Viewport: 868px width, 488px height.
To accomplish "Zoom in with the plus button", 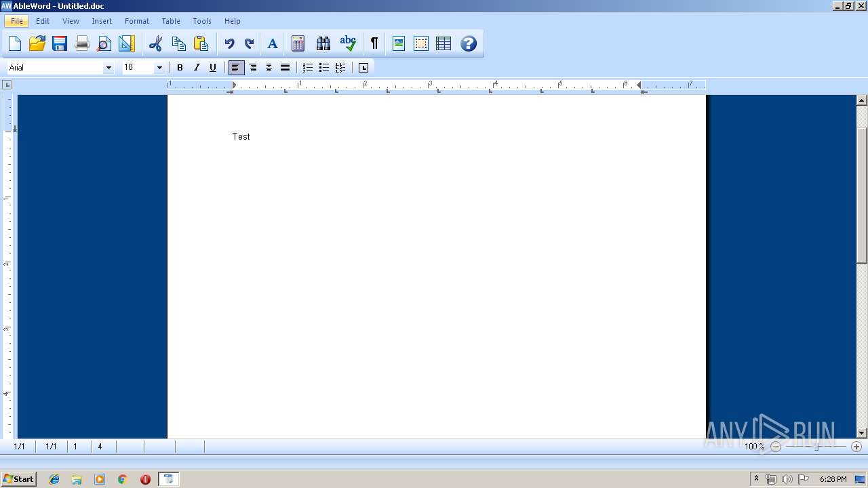I will [856, 447].
